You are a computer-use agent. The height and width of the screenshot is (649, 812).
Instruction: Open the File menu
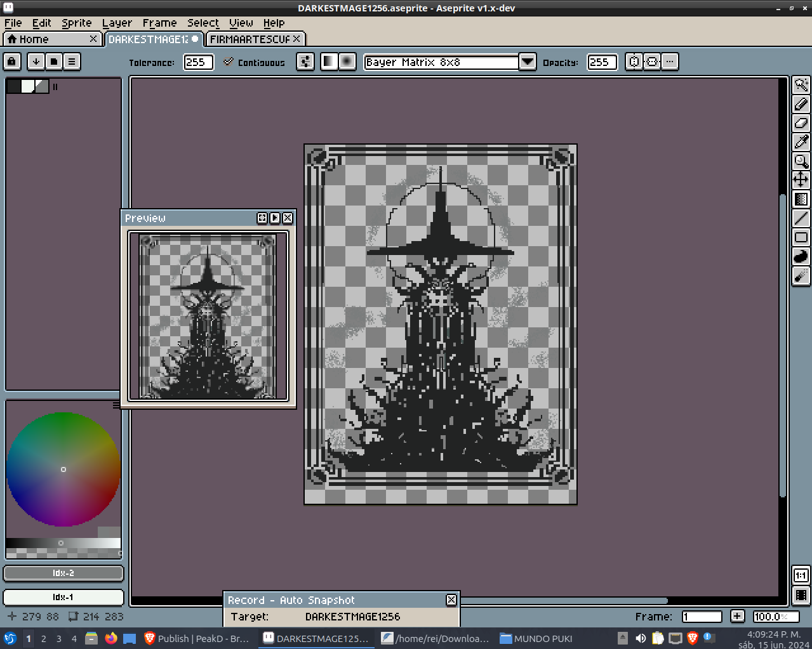(13, 23)
